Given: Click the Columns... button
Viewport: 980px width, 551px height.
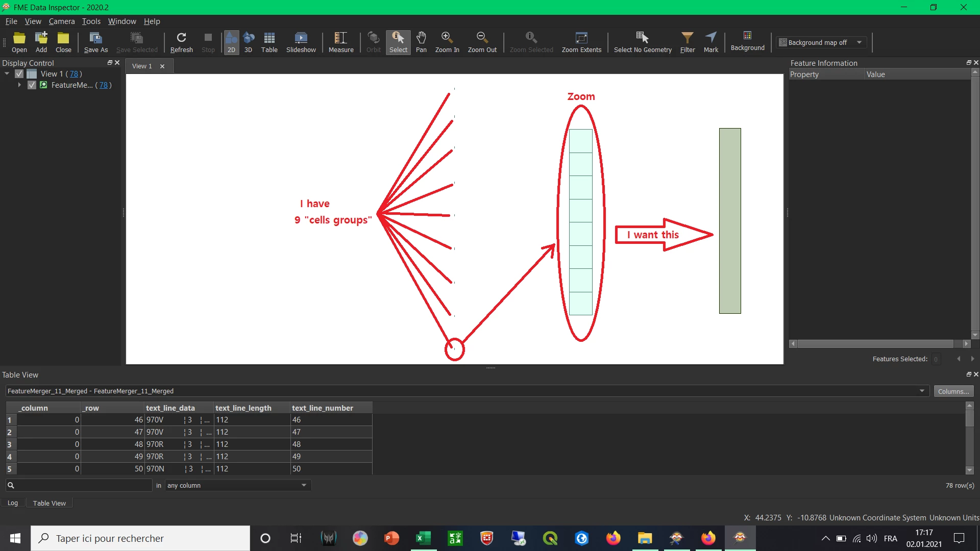Looking at the screenshot, I should pos(953,391).
